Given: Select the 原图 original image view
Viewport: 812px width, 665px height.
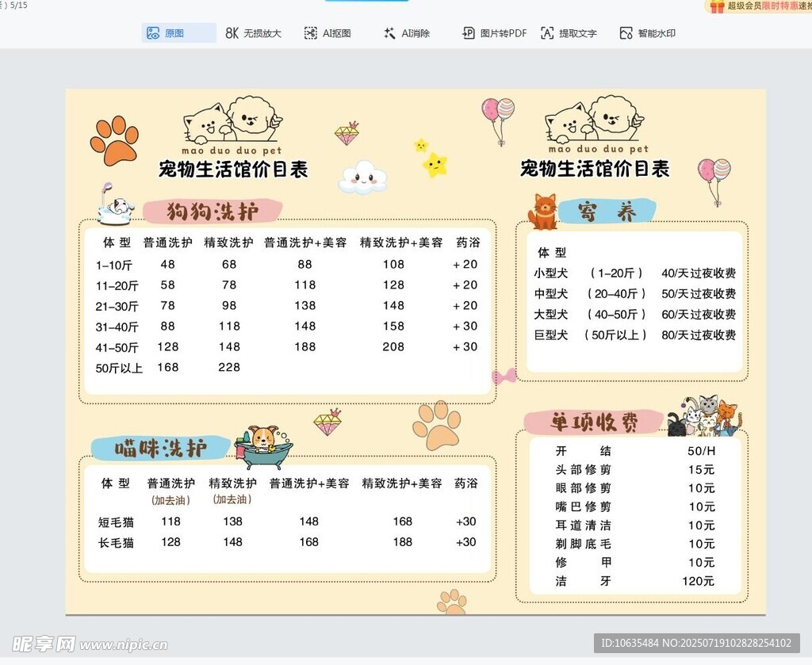Looking at the screenshot, I should tap(167, 33).
